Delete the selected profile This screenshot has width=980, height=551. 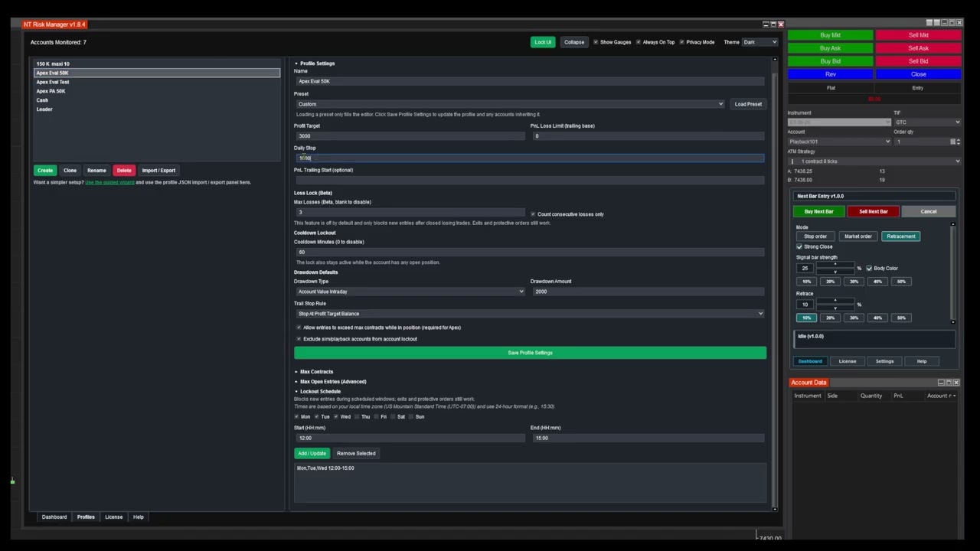[124, 171]
